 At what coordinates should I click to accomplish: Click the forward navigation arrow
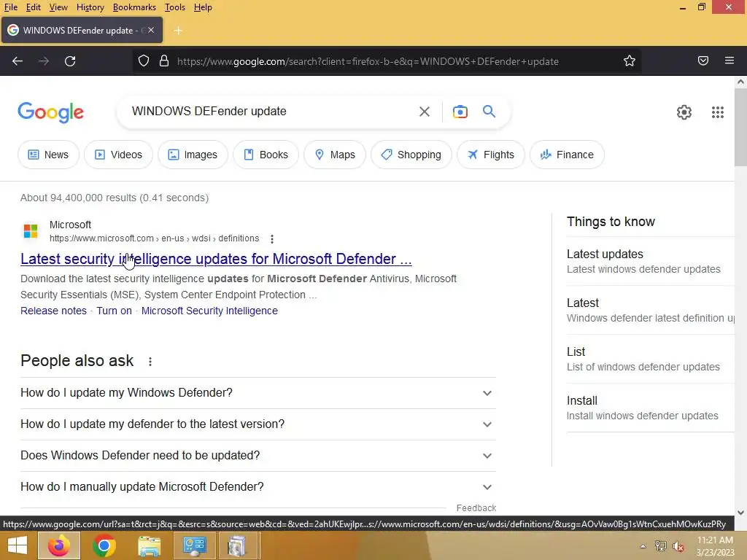pyautogui.click(x=44, y=61)
